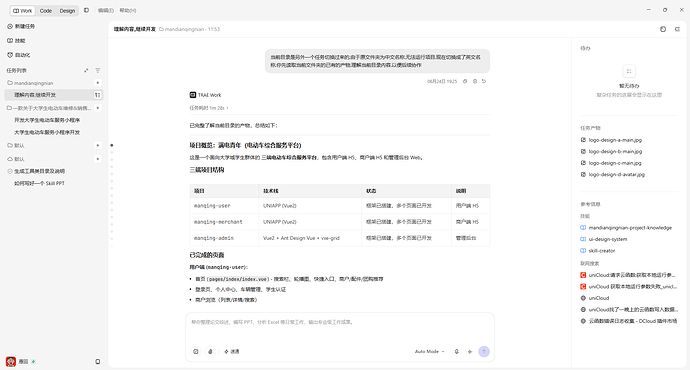Click microphone voice input icon
Image resolution: width=690 pixels, height=370 pixels.
(457, 352)
